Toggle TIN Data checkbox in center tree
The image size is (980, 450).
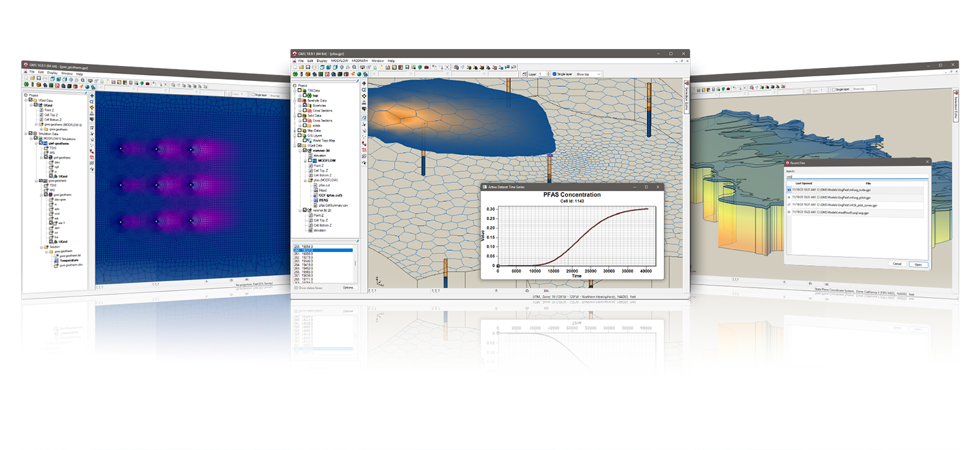(x=299, y=90)
